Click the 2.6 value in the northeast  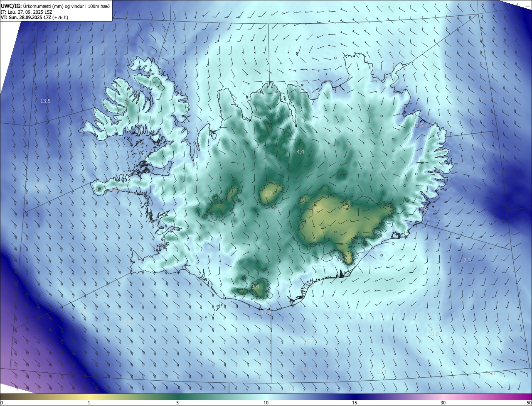[x=419, y=125]
